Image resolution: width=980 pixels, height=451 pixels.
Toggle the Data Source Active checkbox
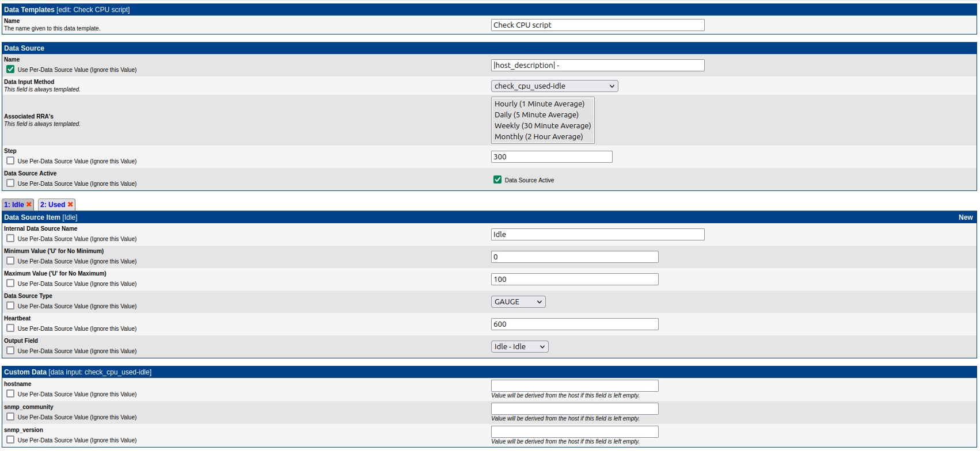[x=497, y=179]
